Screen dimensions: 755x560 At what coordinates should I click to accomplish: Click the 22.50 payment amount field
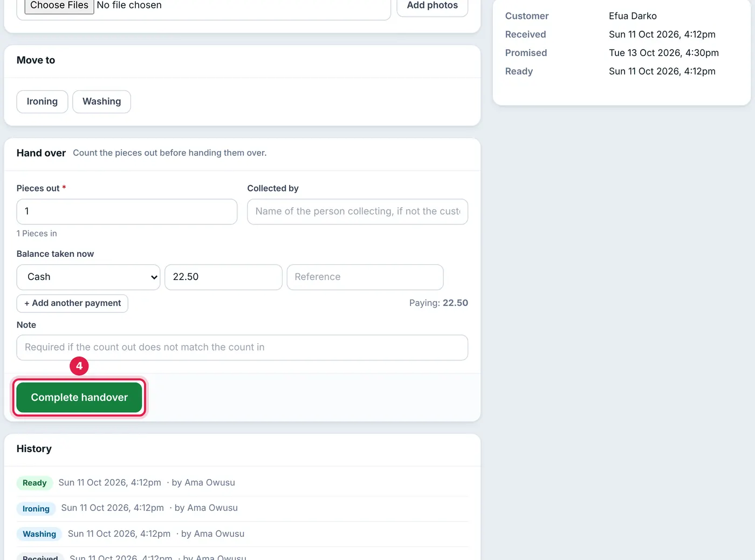pos(223,277)
